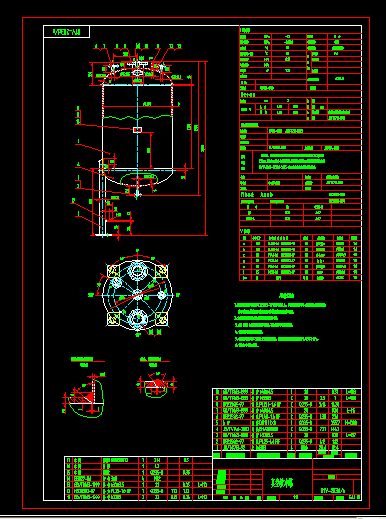The width and height of the screenshot is (386, 519).
Task: Select the title block drawing name
Action: click(x=282, y=482)
